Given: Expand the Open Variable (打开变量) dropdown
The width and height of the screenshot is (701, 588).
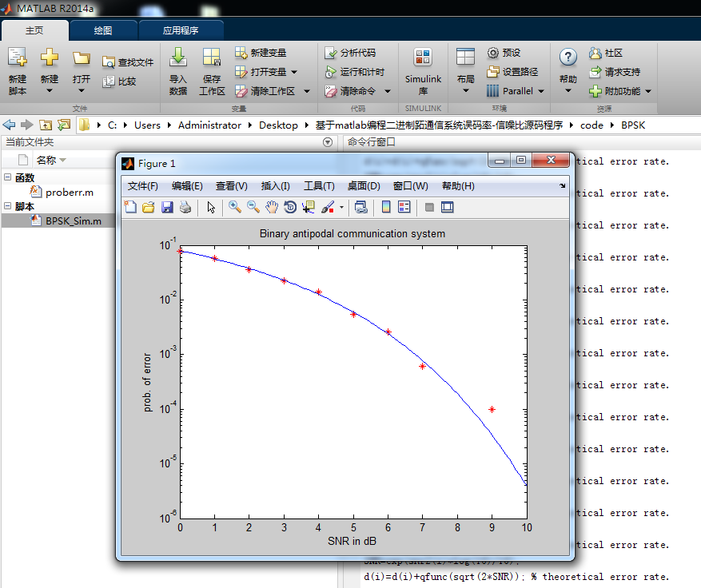Looking at the screenshot, I should click(294, 72).
